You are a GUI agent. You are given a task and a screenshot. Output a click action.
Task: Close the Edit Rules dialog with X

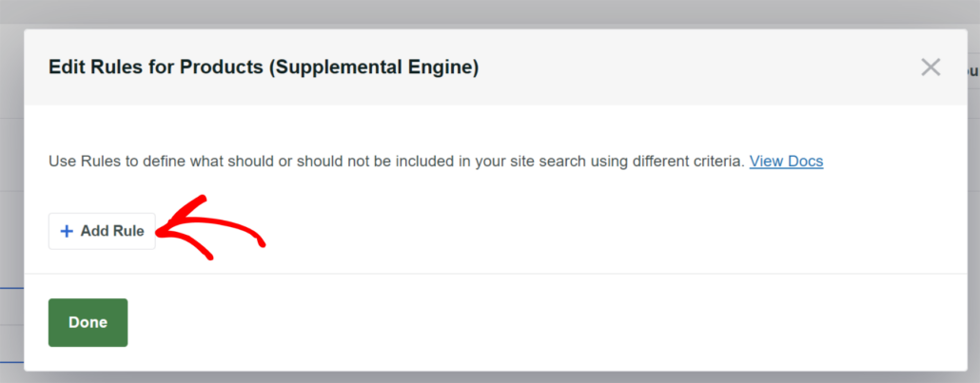click(x=931, y=67)
